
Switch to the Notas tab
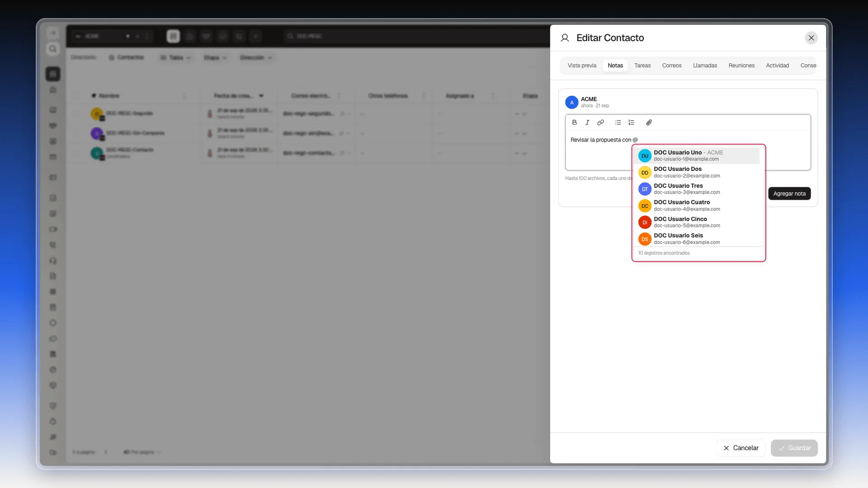click(615, 66)
